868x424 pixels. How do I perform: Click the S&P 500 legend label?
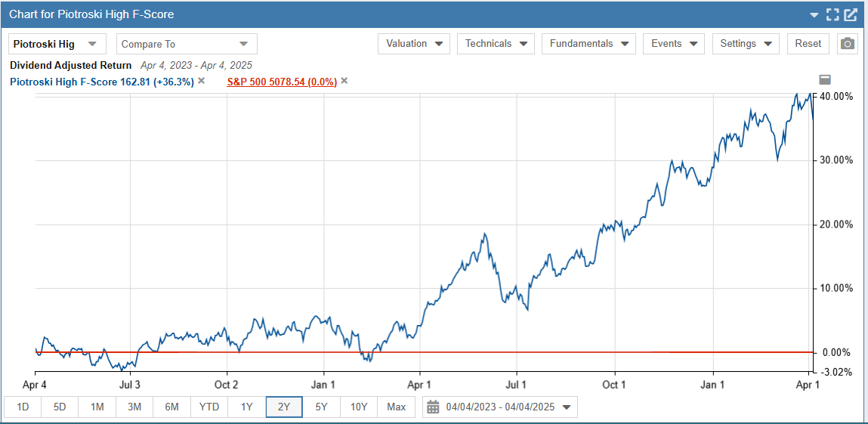[281, 82]
